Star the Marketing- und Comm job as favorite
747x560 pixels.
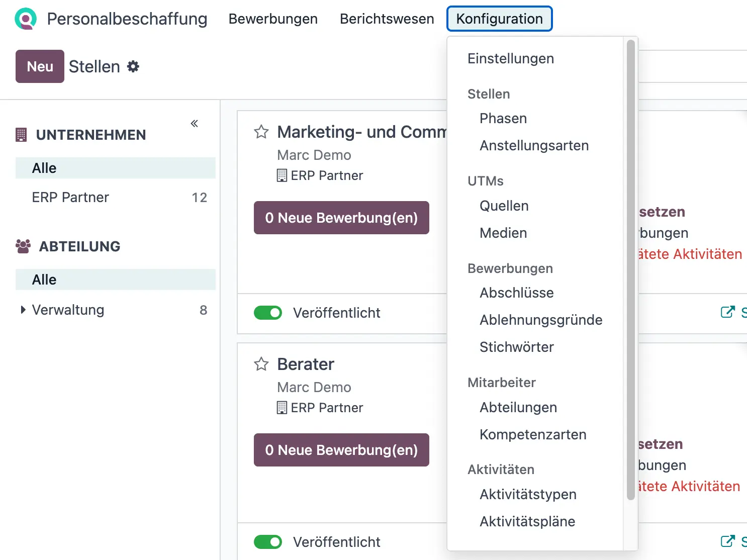pos(261,132)
